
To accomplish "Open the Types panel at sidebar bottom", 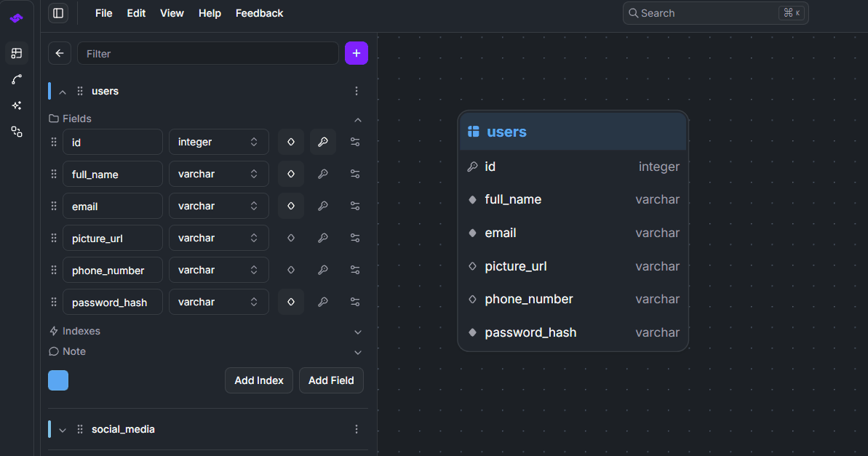I will [16, 132].
